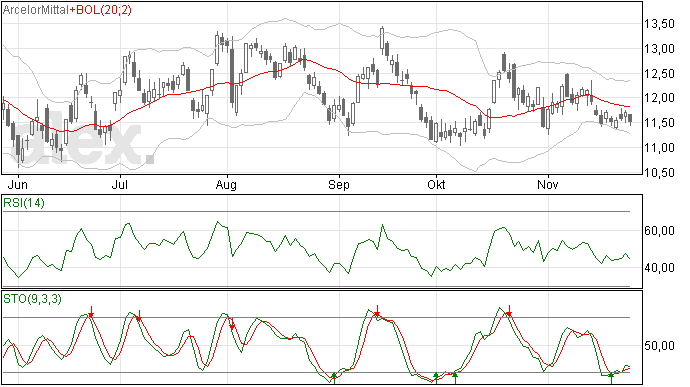Click the November green stochastic buy arrow
Image resolution: width=690 pixels, height=387 pixels.
(x=611, y=378)
